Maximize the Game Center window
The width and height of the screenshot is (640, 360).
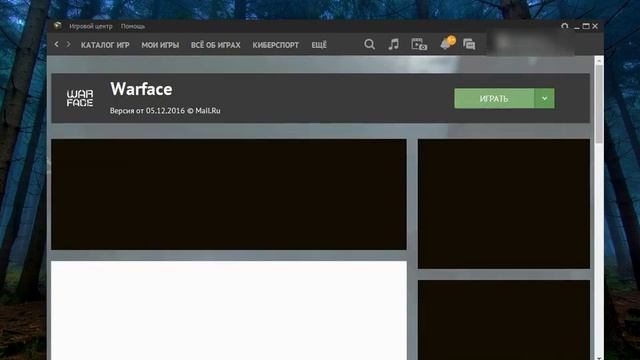586,26
